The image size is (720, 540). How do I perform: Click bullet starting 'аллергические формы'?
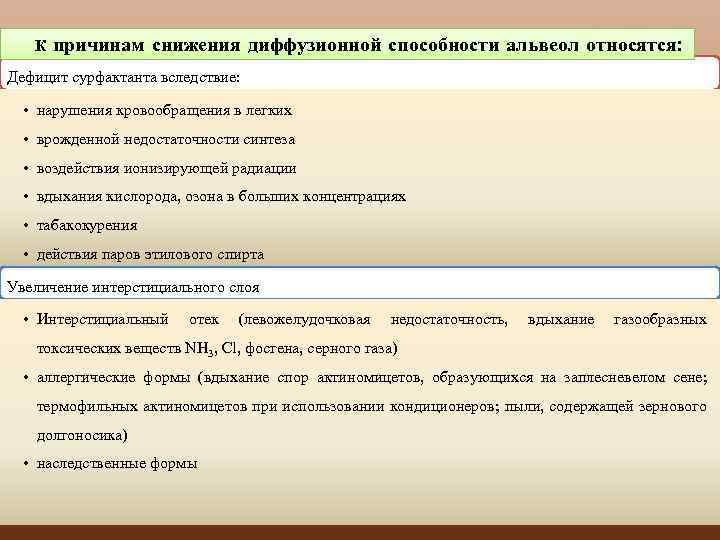pyautogui.click(x=371, y=406)
